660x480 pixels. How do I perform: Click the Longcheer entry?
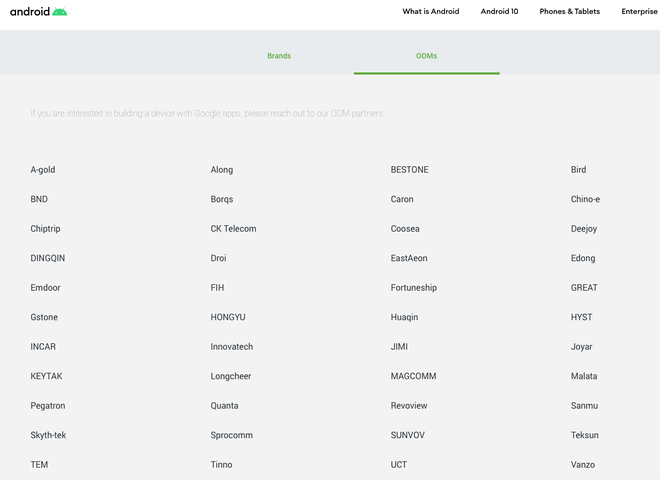(x=231, y=376)
